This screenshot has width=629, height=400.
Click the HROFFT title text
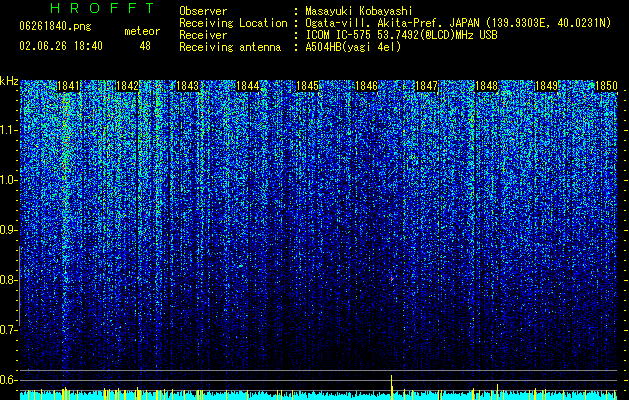pos(103,8)
